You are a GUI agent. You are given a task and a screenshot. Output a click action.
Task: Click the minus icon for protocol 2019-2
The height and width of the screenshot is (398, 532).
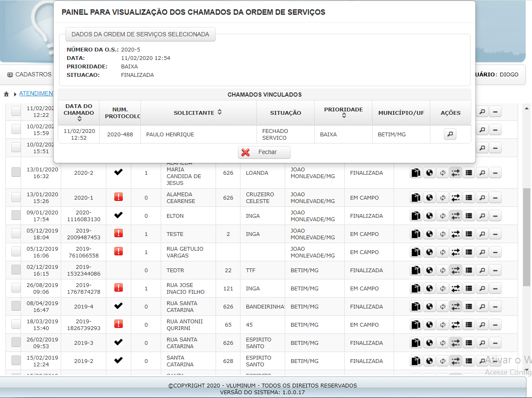(x=495, y=361)
